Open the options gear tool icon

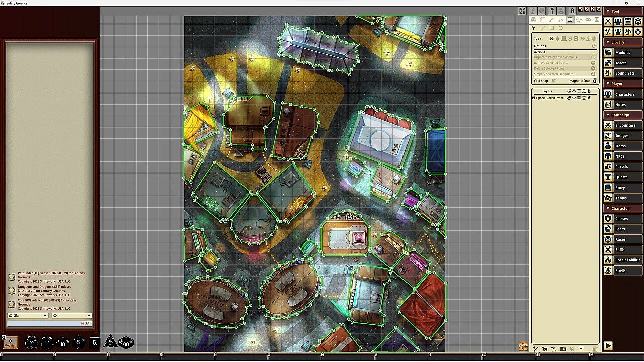(x=638, y=32)
